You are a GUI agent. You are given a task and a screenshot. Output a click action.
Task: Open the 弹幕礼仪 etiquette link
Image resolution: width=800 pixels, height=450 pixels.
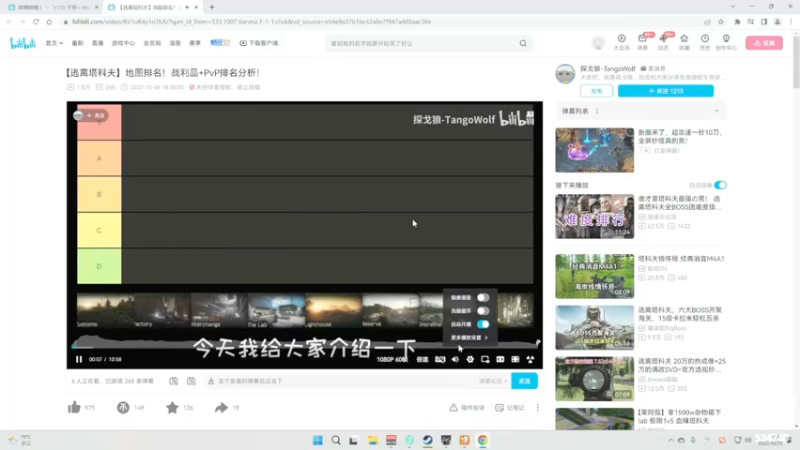click(x=493, y=381)
